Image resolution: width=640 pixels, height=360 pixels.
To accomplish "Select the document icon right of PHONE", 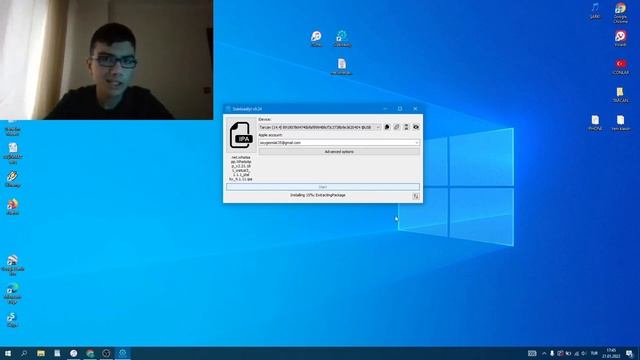I will (620, 122).
